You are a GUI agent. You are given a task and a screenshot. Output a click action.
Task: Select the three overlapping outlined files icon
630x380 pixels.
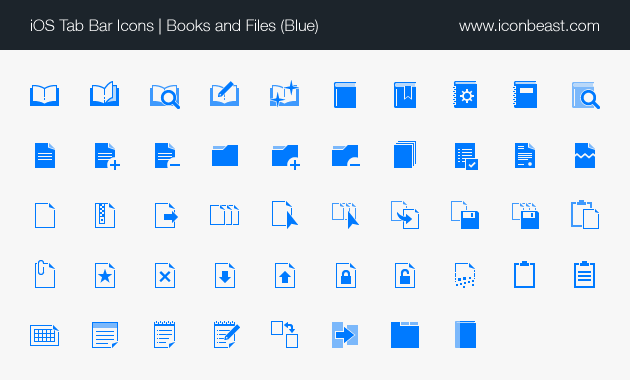pyautogui.click(x=225, y=215)
